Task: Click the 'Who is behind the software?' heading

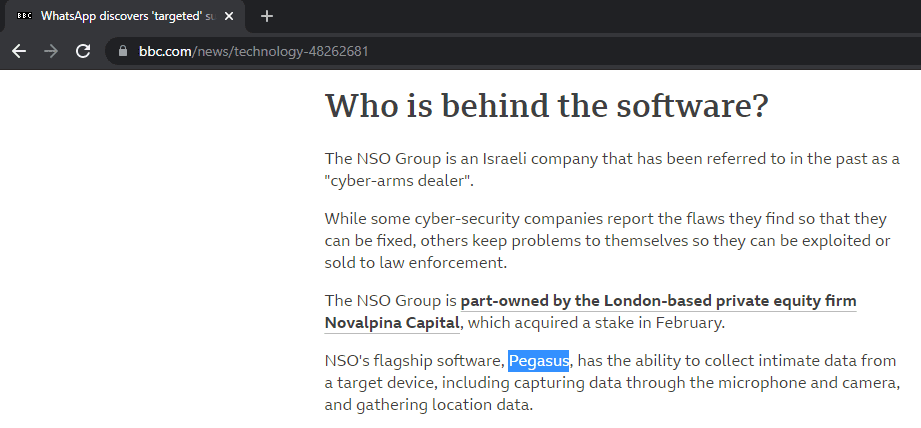Action: click(546, 105)
